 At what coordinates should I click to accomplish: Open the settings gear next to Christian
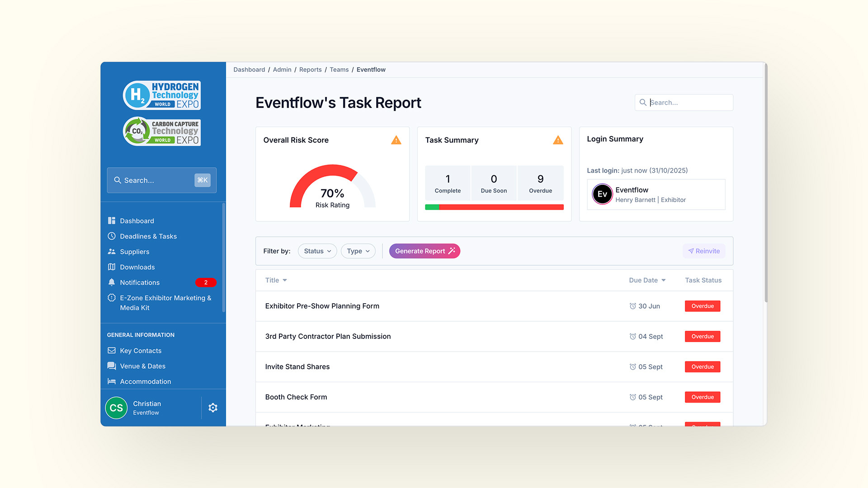[213, 407]
